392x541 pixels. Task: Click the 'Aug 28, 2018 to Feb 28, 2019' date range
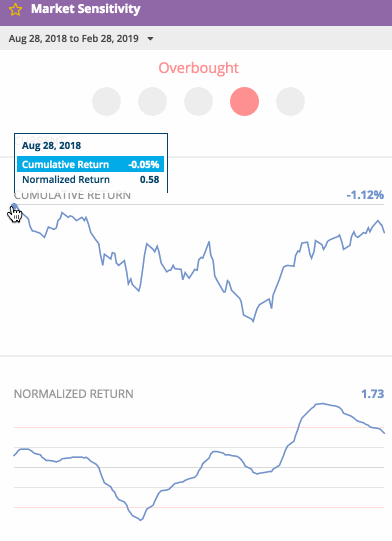[74, 38]
